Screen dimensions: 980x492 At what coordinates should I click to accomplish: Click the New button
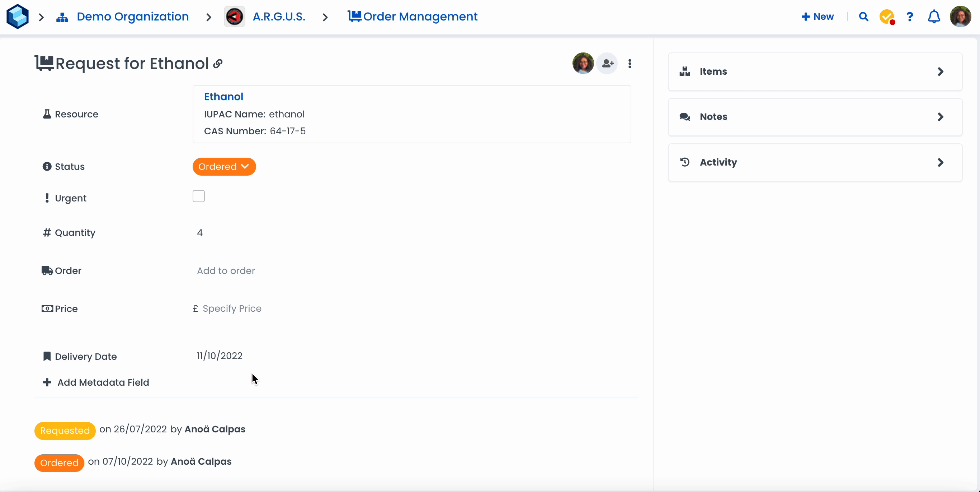(x=818, y=17)
